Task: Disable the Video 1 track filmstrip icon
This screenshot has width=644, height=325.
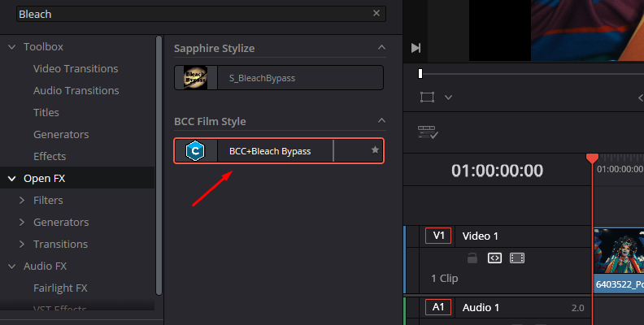Action: pyautogui.click(x=516, y=258)
